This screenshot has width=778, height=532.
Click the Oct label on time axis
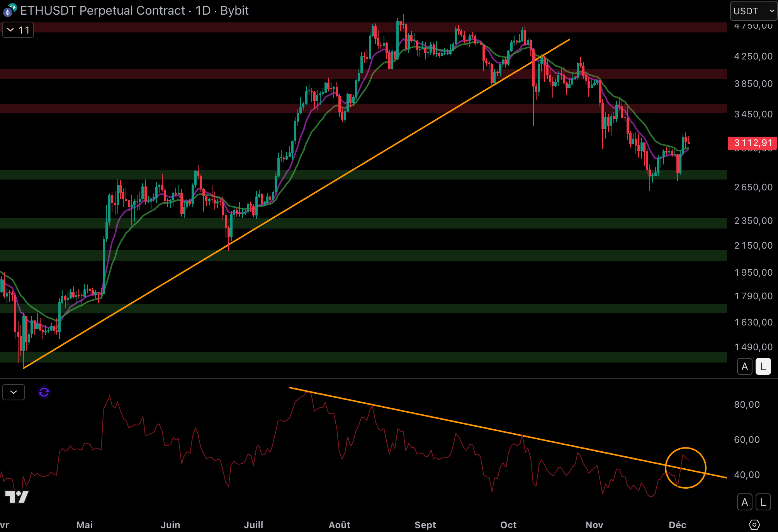[508, 525]
